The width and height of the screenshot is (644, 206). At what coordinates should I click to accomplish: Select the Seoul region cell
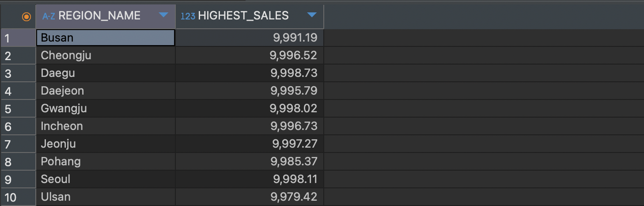[x=105, y=179]
